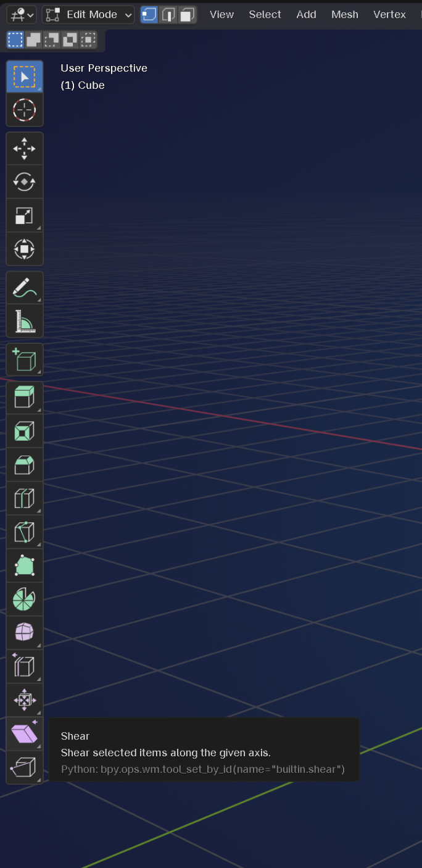
Task: Choose the Poly Build tool
Action: pyautogui.click(x=24, y=565)
